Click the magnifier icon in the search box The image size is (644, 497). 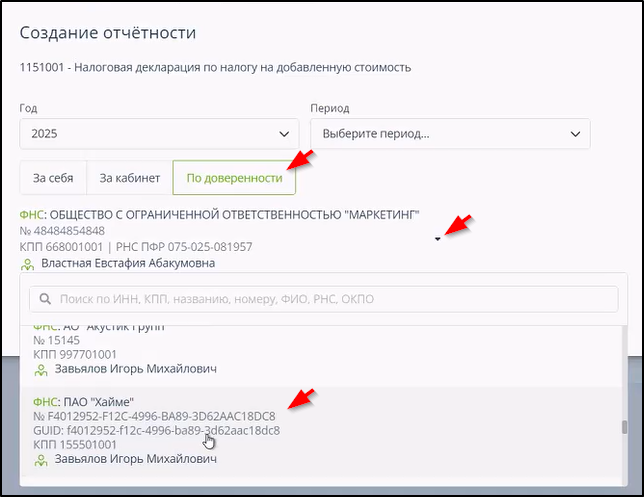coord(44,298)
